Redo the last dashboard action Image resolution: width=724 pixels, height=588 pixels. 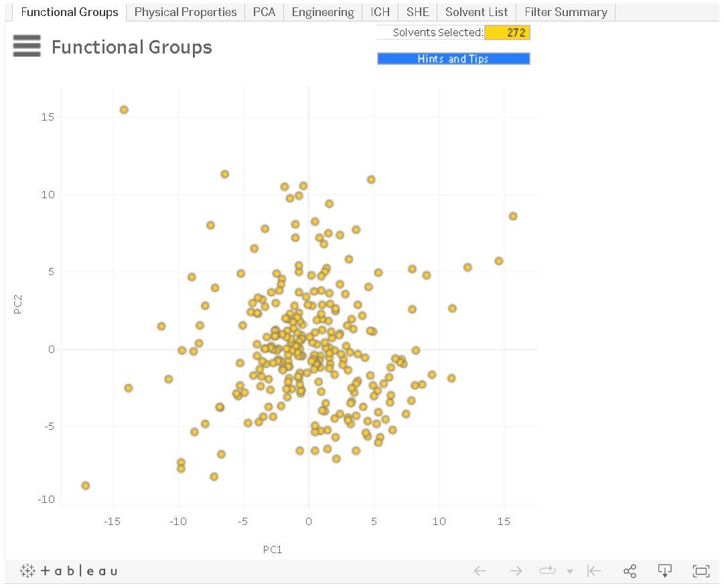click(516, 571)
